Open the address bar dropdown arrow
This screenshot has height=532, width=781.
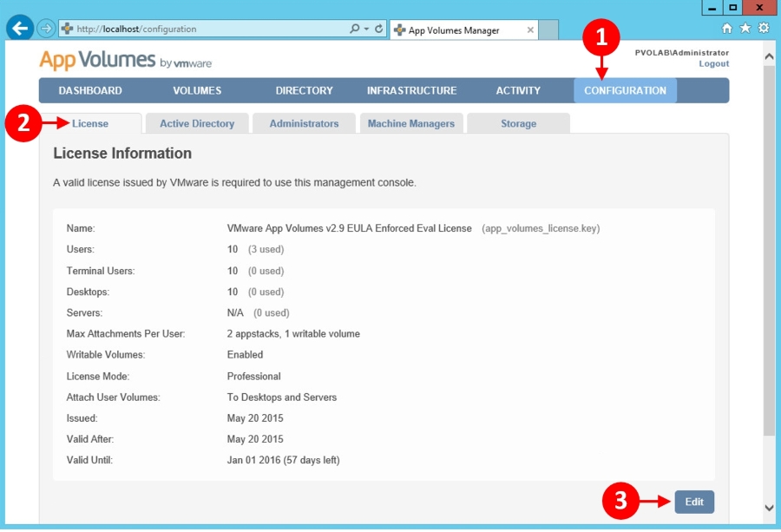[x=366, y=29]
